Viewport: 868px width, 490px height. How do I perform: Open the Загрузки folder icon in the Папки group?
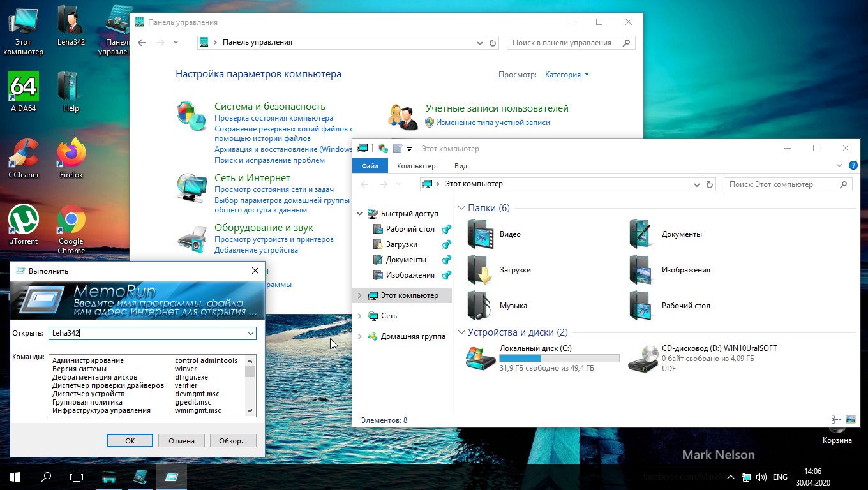coord(481,270)
